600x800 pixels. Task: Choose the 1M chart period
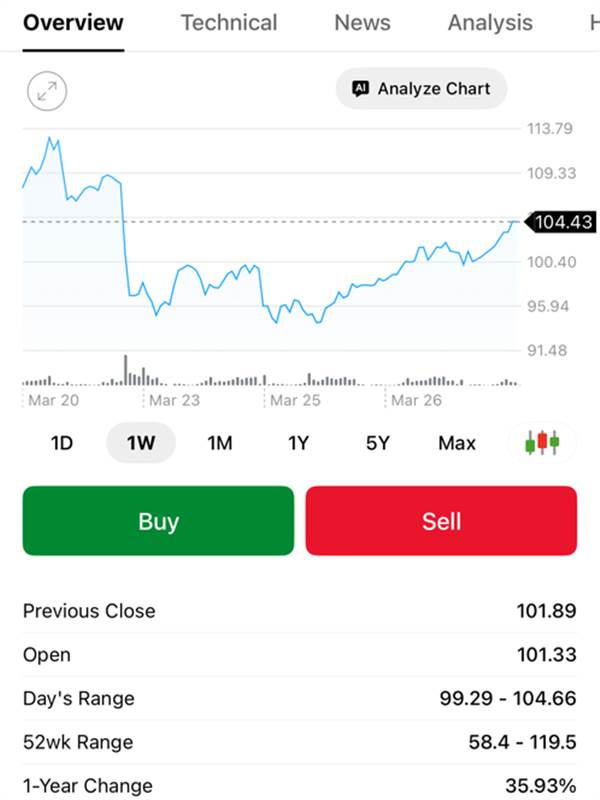[x=220, y=443]
